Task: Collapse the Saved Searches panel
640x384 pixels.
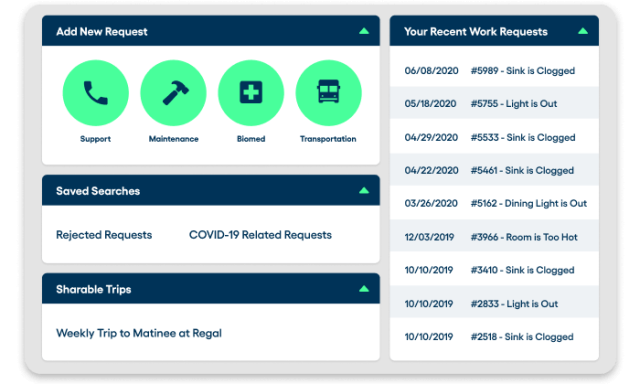Action: tap(364, 191)
